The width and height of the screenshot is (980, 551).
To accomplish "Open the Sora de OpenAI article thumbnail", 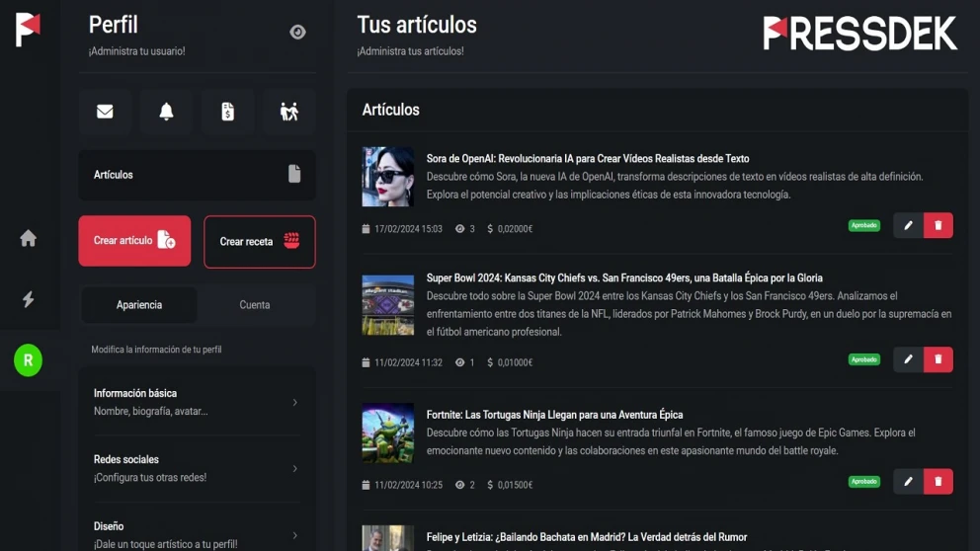I will 388,177.
